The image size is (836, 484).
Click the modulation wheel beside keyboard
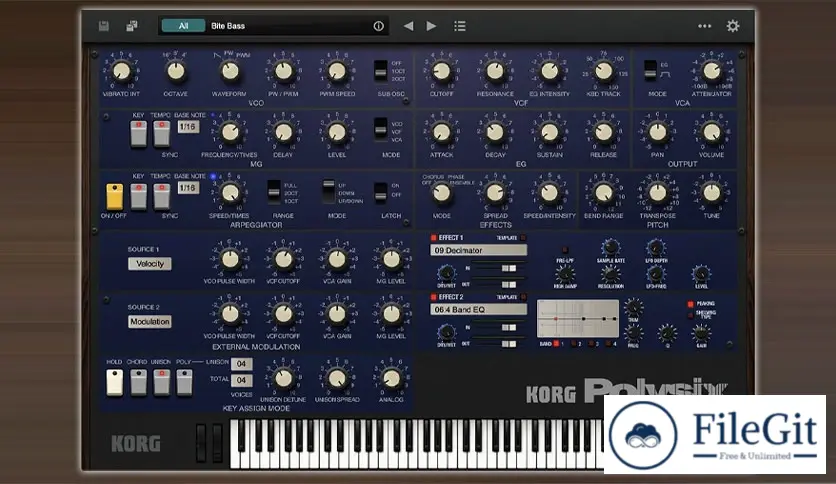[x=217, y=443]
